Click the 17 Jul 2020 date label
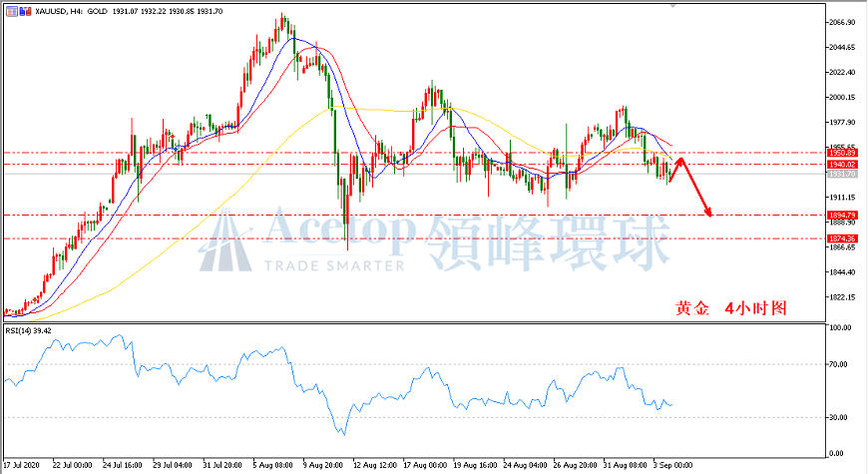868x474 pixels. coord(22,465)
